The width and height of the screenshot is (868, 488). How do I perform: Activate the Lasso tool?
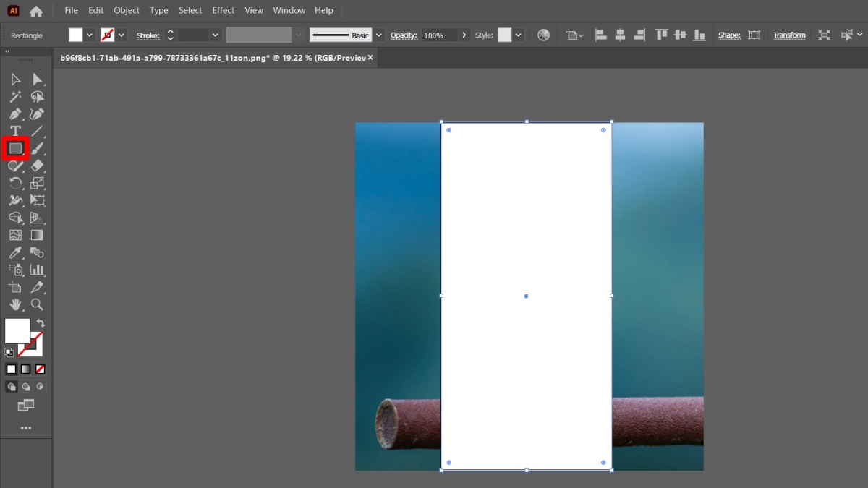[38, 97]
